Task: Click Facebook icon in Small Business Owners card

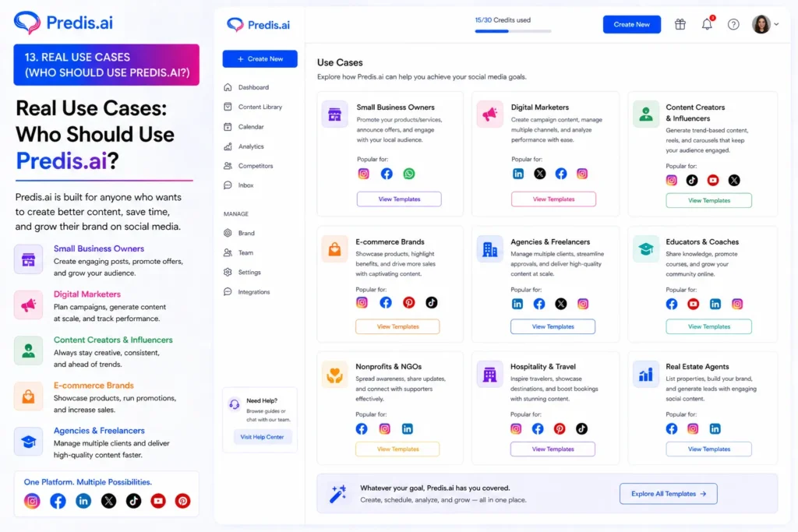Action: (387, 174)
